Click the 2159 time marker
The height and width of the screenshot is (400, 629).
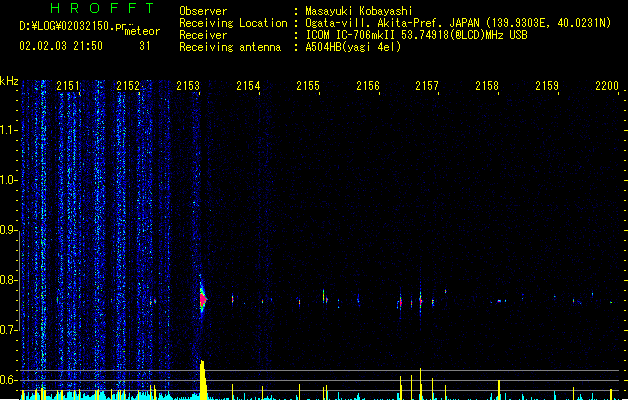coord(547,86)
